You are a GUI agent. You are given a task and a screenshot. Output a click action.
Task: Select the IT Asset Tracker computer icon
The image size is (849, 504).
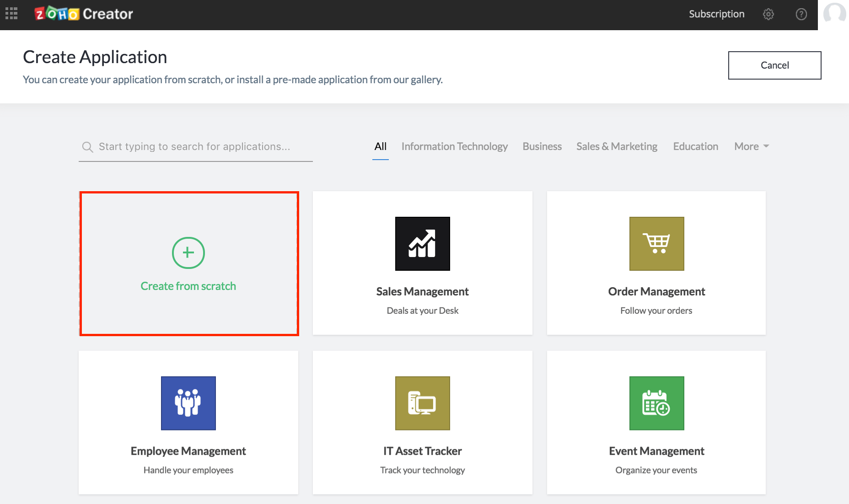click(423, 403)
